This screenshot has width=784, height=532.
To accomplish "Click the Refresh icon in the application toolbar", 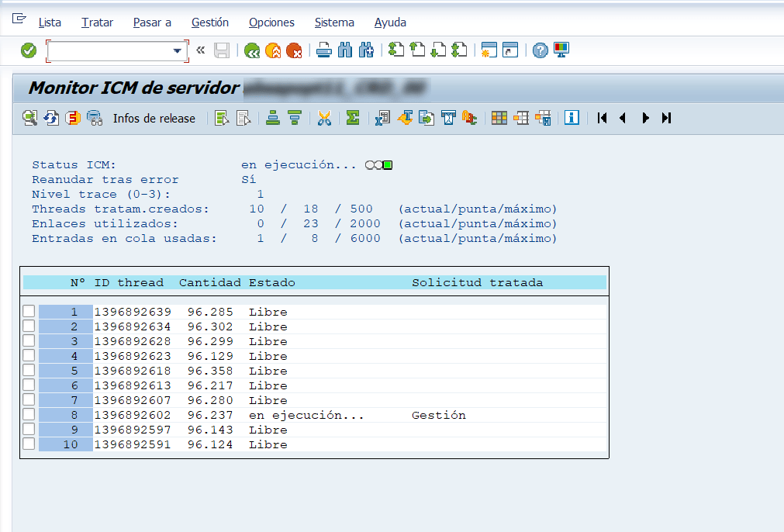I will (x=51, y=118).
